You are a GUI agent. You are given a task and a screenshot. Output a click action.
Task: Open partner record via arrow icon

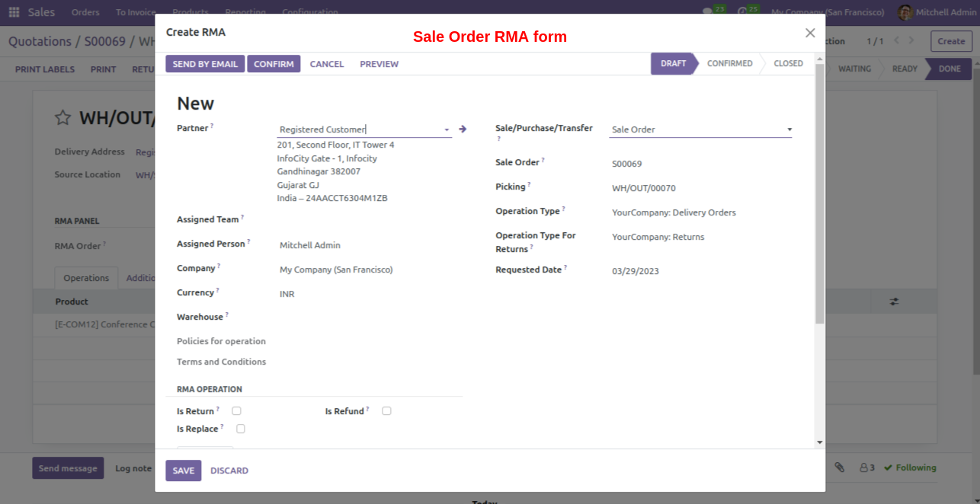(x=463, y=129)
